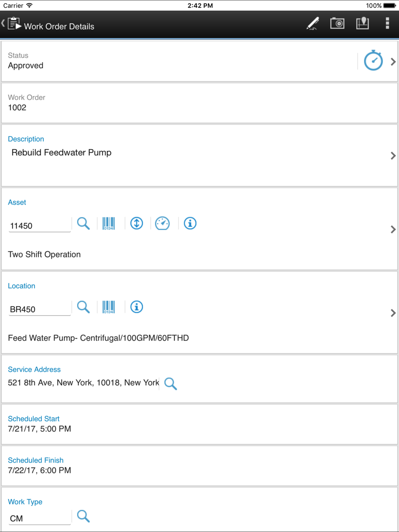399x532 pixels.
Task: Open the asset meter gauge icon
Action: click(162, 223)
